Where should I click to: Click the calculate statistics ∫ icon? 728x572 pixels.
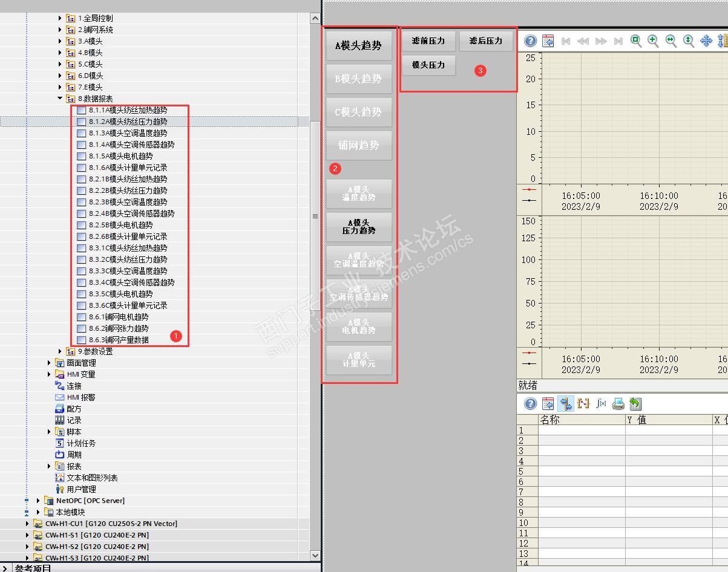(x=601, y=403)
